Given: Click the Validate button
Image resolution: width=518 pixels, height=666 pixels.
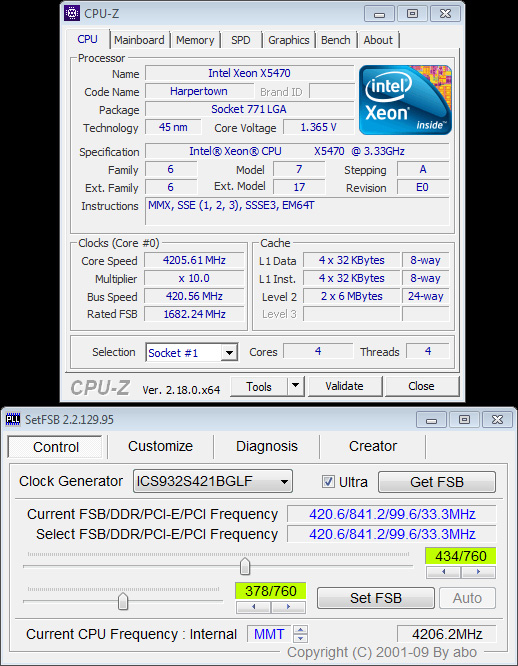Looking at the screenshot, I should click(x=344, y=386).
